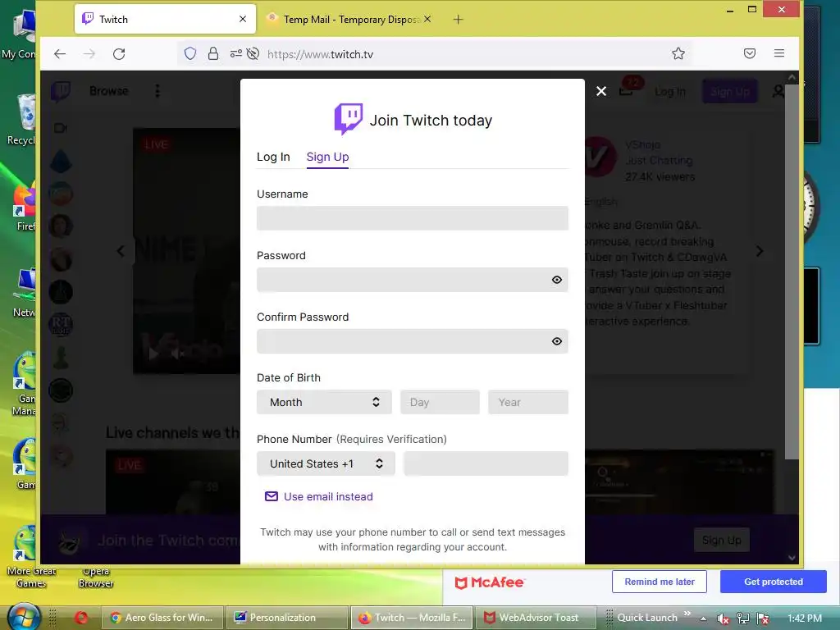Open the Month dropdown for date of birth
The image size is (840, 630).
324,402
